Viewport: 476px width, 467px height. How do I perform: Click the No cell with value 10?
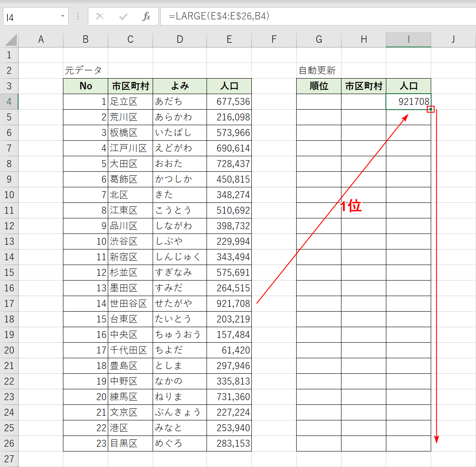click(x=86, y=242)
